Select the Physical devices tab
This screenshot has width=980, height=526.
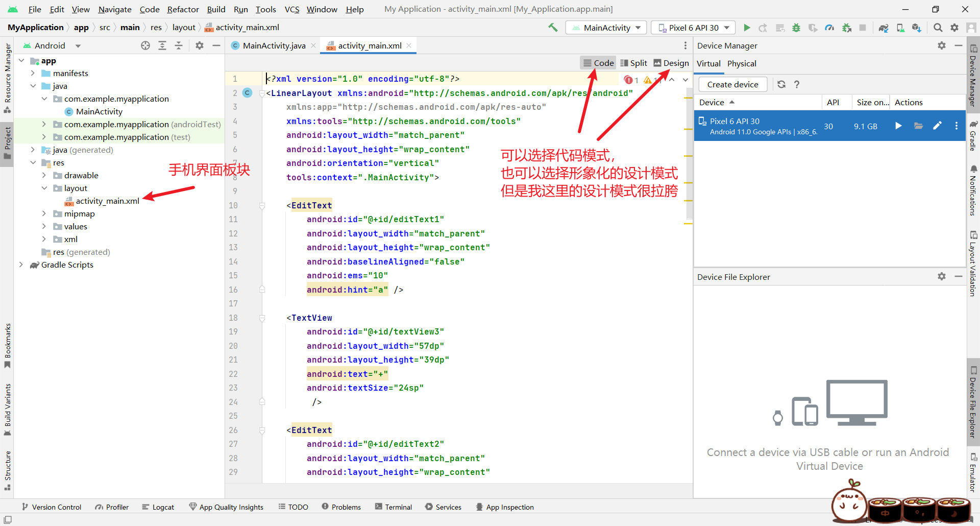point(742,63)
